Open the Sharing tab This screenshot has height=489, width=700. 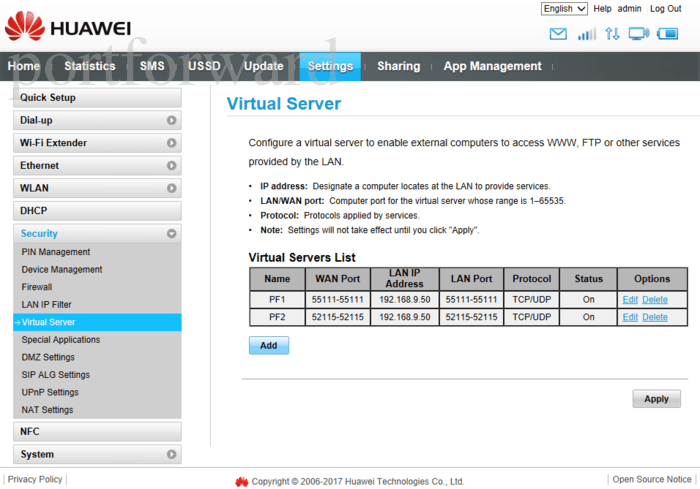click(x=398, y=66)
